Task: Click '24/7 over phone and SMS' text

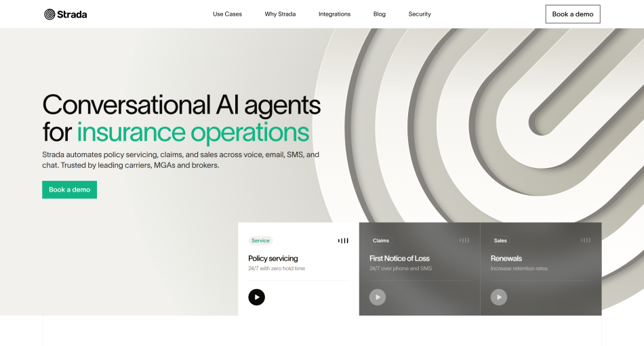Action: pos(401,268)
